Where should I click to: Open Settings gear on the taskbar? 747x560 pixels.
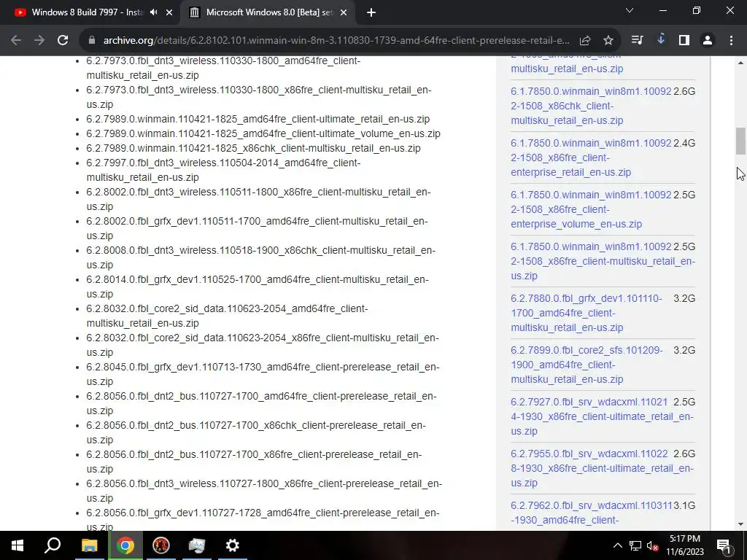tap(233, 545)
